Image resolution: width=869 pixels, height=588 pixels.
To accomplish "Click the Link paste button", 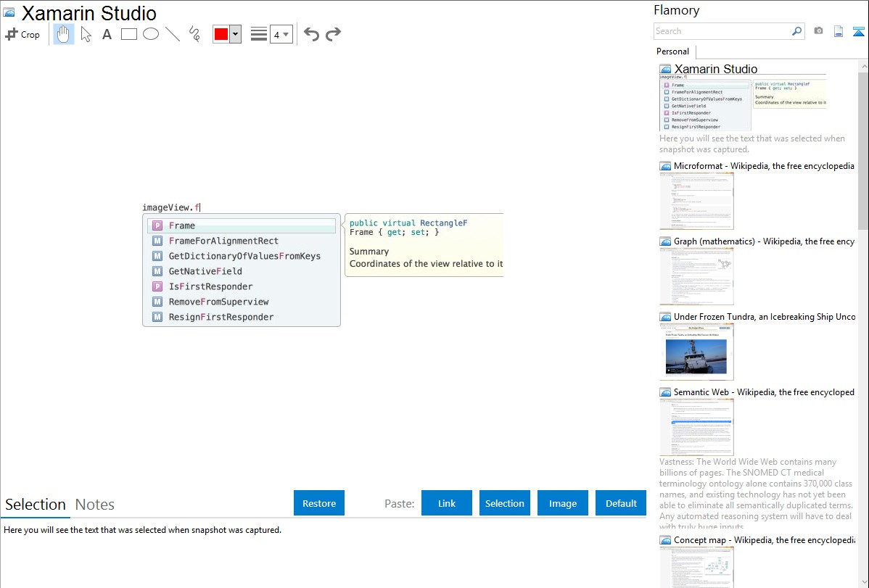I will (447, 503).
